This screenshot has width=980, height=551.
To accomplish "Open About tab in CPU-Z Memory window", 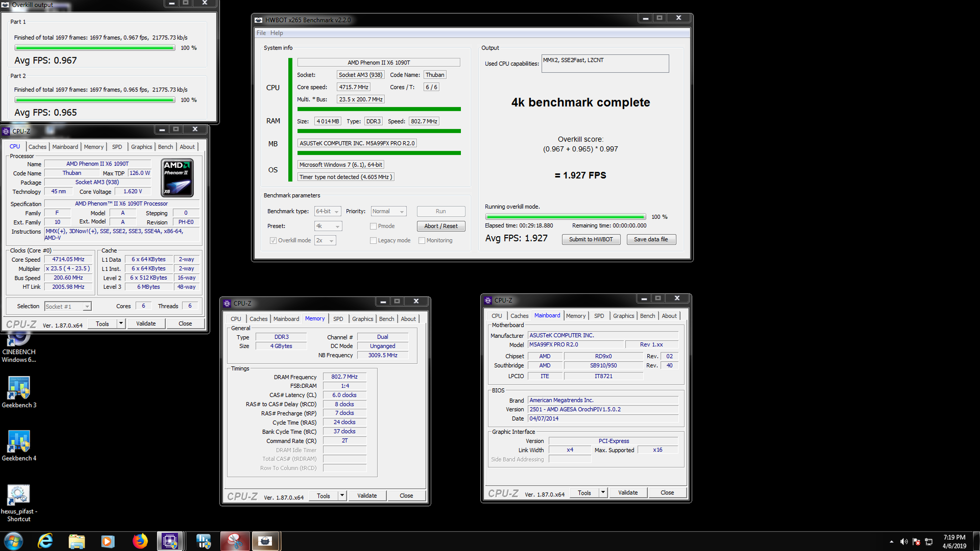I will 408,319.
